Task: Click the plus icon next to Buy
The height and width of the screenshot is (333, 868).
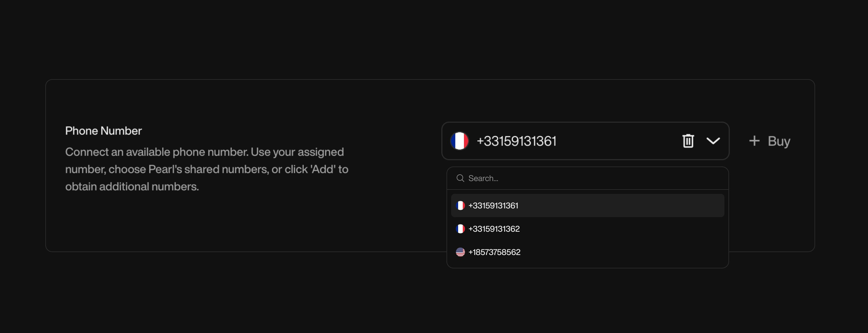Action: pos(754,141)
